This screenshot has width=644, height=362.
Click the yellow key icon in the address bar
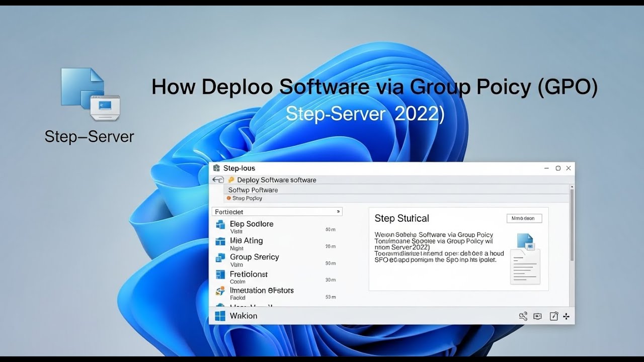[231, 179]
